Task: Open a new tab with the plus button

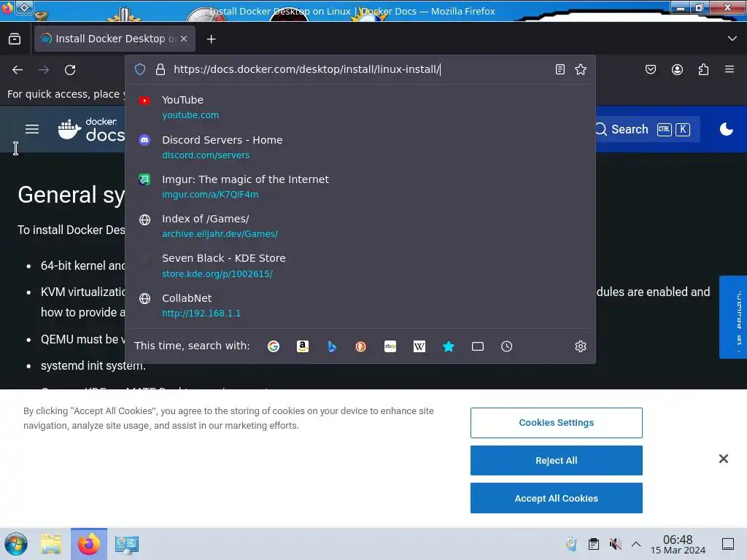Action: coord(211,39)
